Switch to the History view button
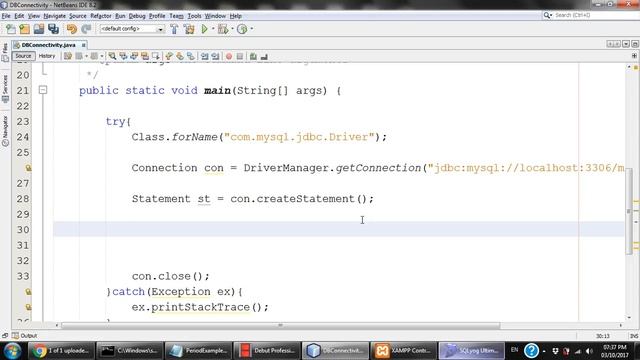Image resolution: width=640 pixels, height=360 pixels. [x=47, y=56]
